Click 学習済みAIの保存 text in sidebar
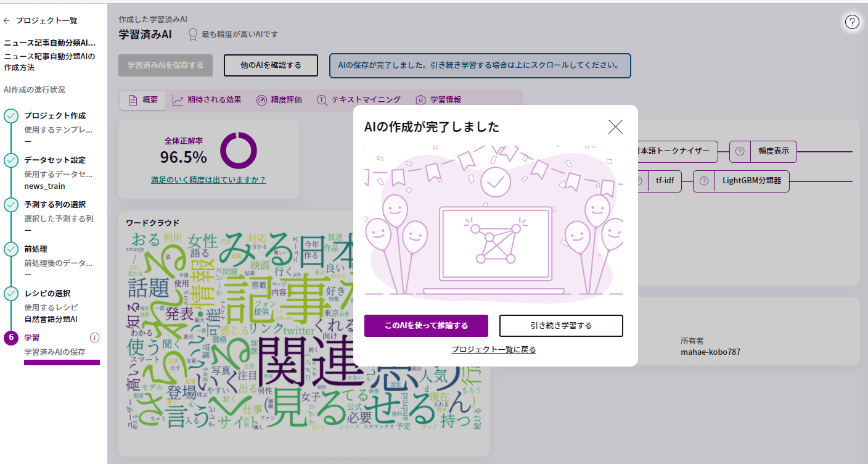Viewport: 868px width, 464px height. tap(55, 352)
